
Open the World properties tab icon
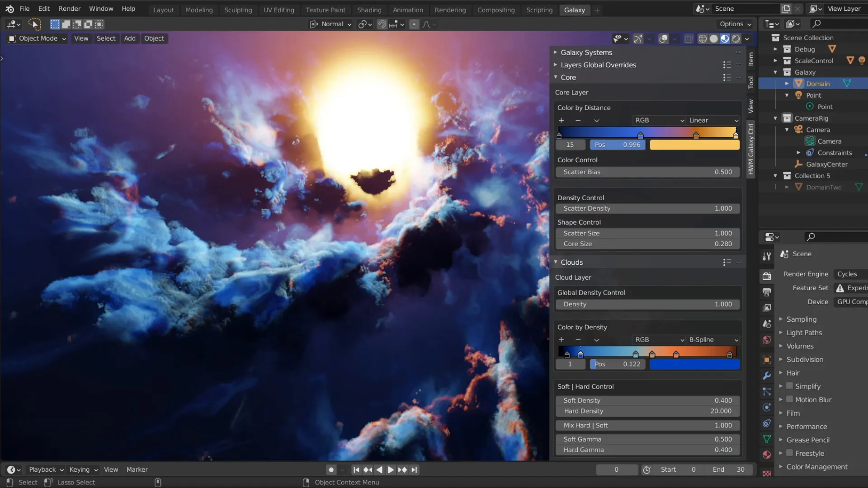click(x=767, y=340)
